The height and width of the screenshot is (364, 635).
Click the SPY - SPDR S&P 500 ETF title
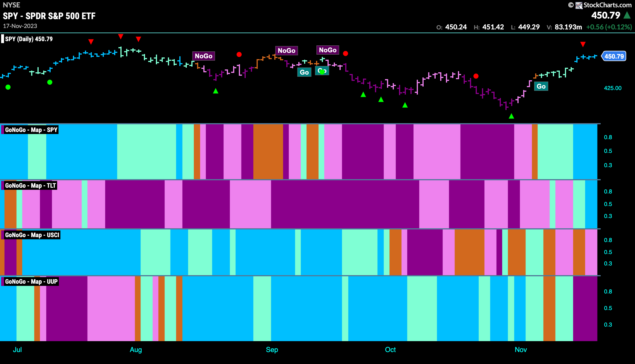(49, 16)
